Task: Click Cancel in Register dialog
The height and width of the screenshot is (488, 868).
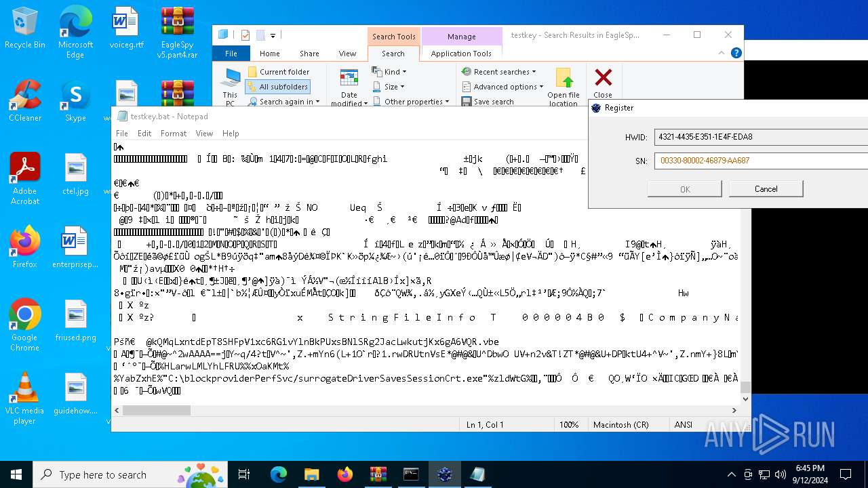Action: click(766, 188)
